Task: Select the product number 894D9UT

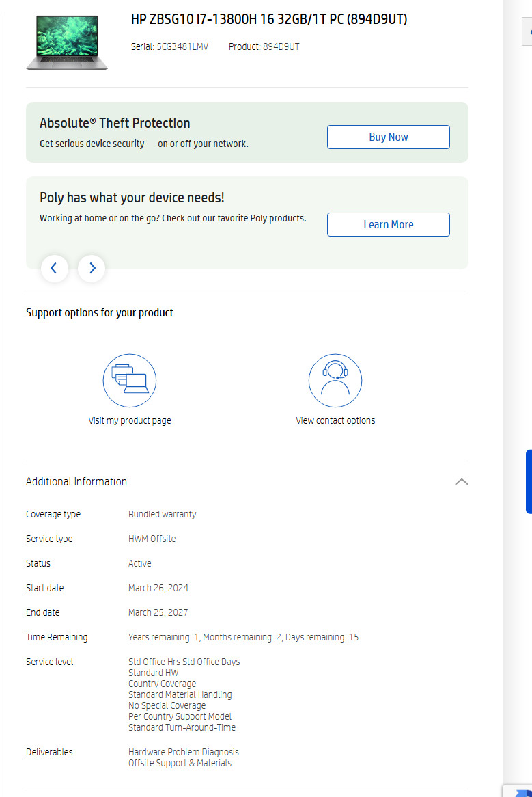Action: 281,46
